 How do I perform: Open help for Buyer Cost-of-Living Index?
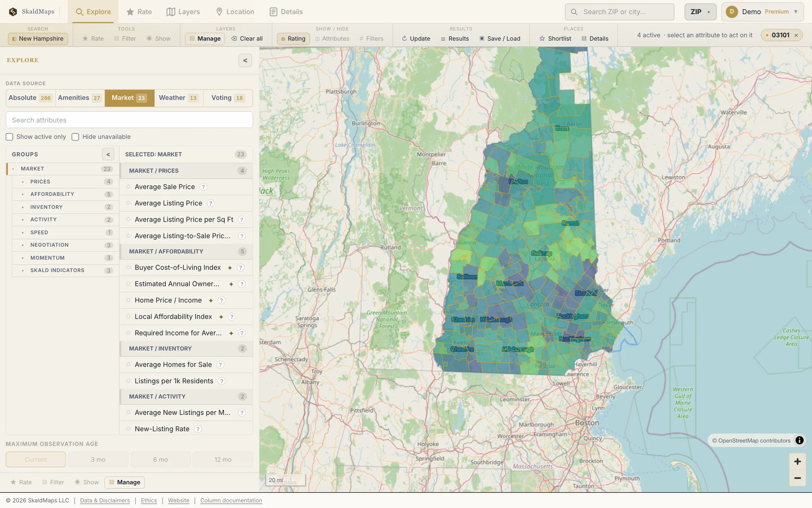pyautogui.click(x=241, y=267)
